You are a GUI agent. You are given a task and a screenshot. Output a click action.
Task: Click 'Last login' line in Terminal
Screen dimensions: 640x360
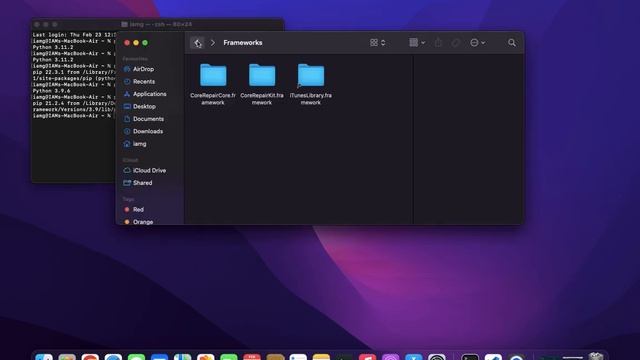pyautogui.click(x=74, y=35)
